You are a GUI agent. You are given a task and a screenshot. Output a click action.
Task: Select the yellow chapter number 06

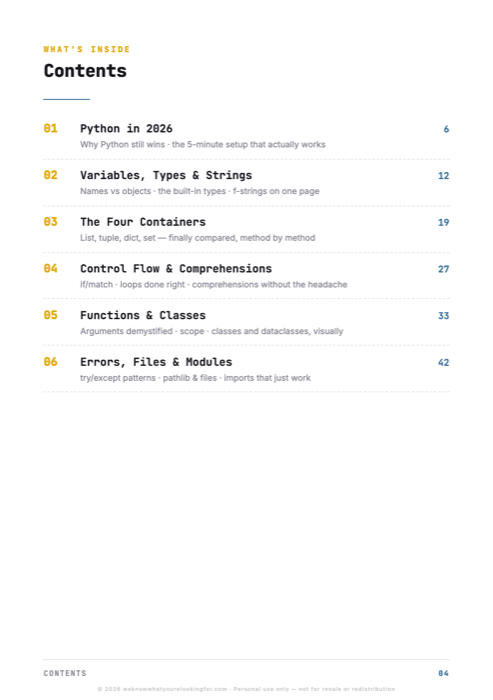(x=50, y=362)
